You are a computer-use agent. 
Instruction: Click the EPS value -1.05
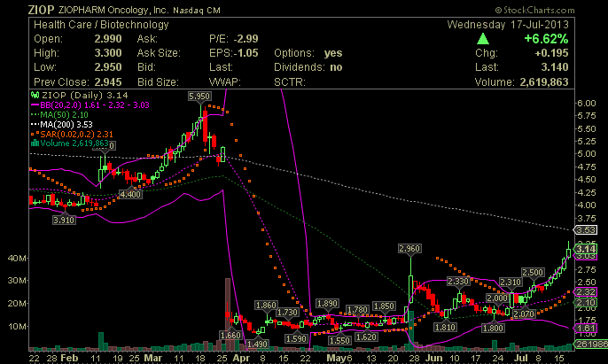(246, 53)
